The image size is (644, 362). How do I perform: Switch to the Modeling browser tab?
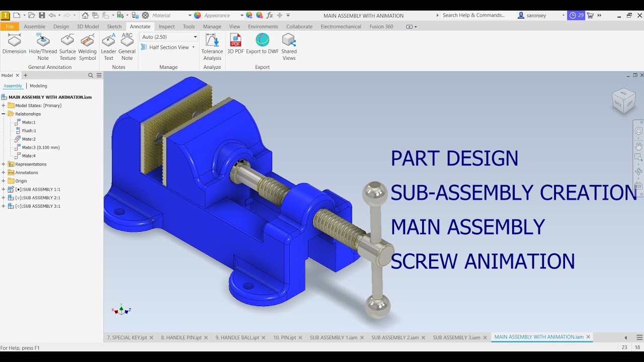coord(38,86)
